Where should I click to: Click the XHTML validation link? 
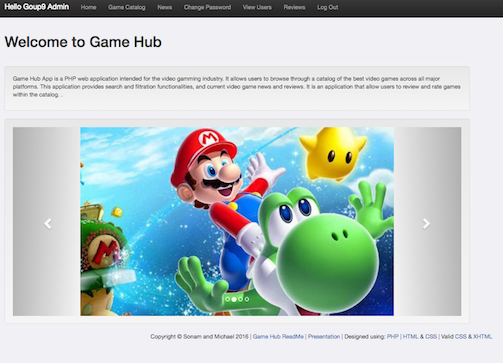pyautogui.click(x=483, y=337)
